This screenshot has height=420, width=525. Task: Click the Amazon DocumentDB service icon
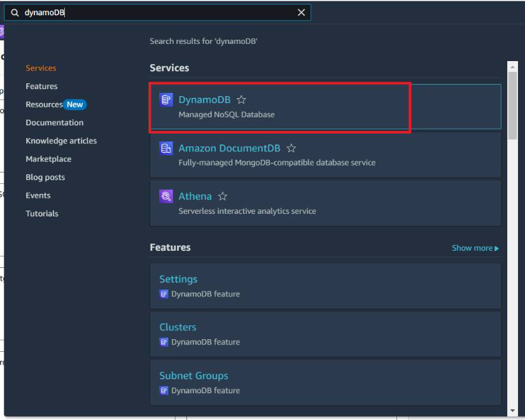coord(165,148)
